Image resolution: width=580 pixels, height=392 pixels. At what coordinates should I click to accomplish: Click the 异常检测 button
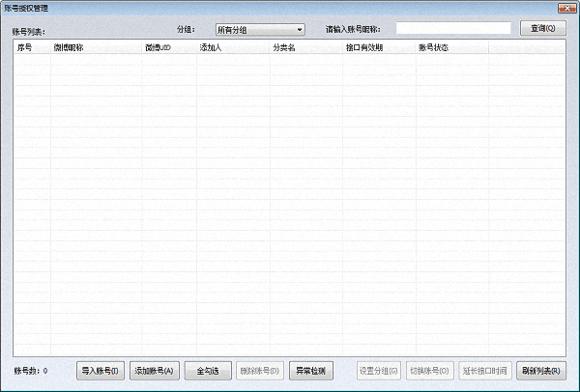pyautogui.click(x=310, y=371)
